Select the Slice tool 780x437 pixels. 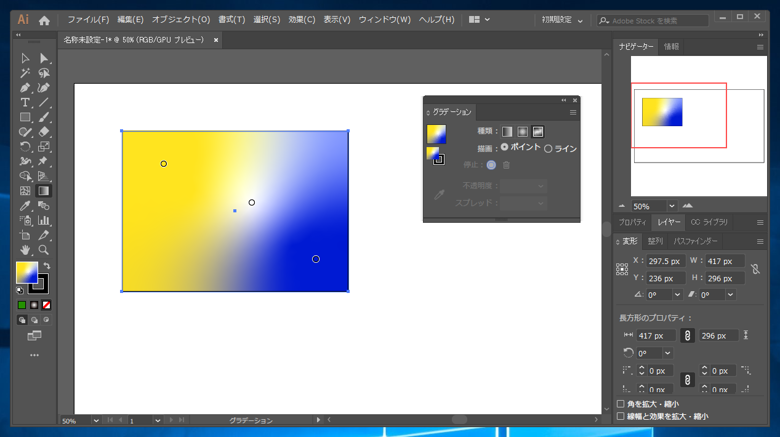tap(44, 235)
